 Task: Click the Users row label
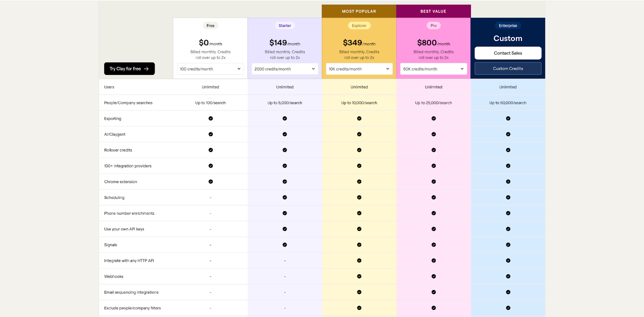tap(109, 87)
